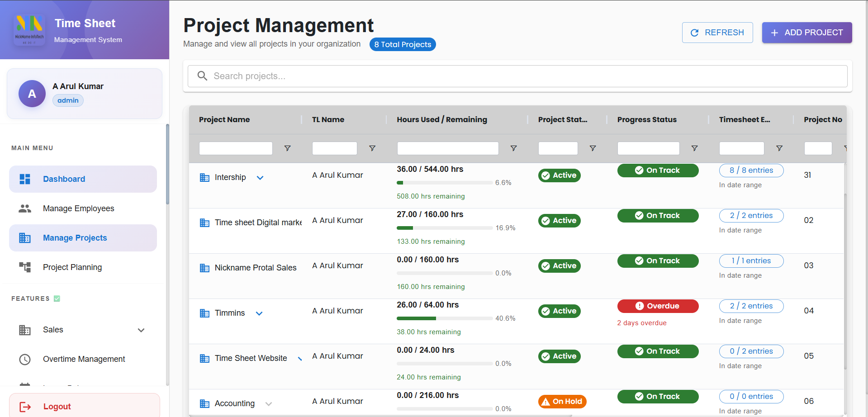Open the Project Planning section
This screenshot has height=417, width=868.
72,267
